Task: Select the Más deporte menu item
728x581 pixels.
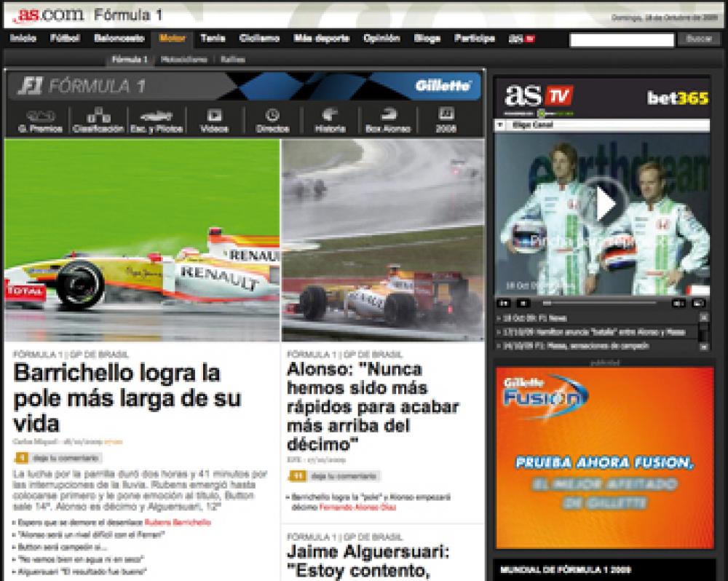Action: (x=321, y=39)
